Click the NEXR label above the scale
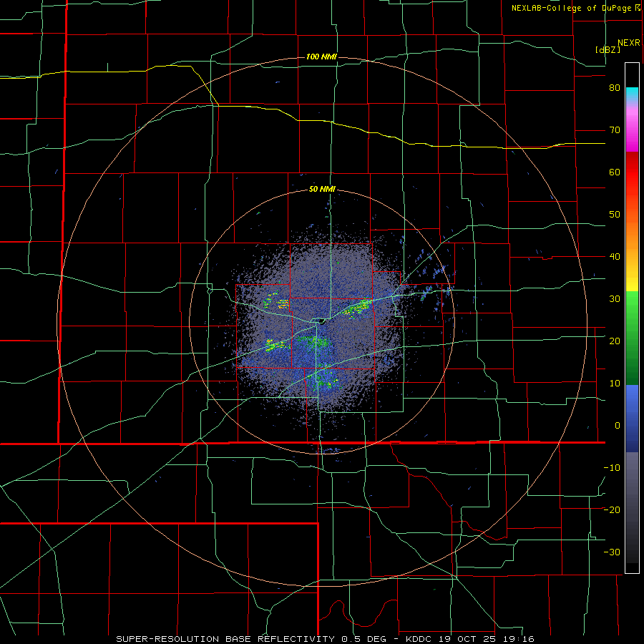Screen dimensions: 644x644 point(628,43)
